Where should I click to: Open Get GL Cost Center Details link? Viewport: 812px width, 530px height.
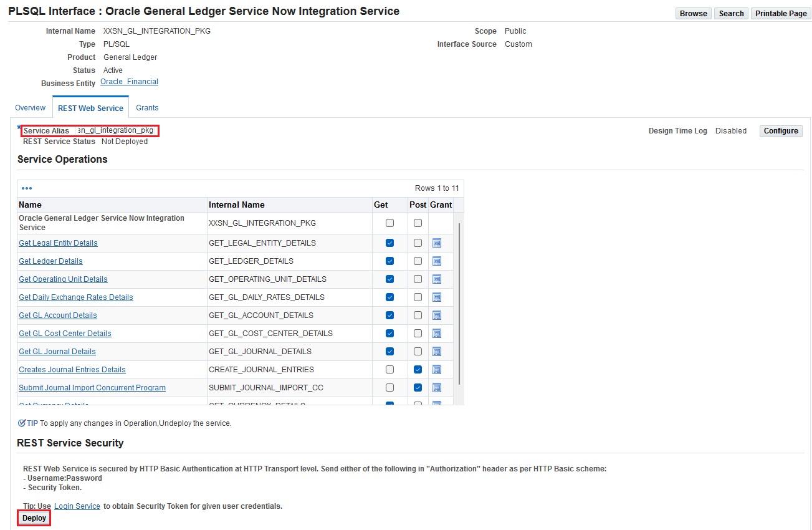(65, 334)
